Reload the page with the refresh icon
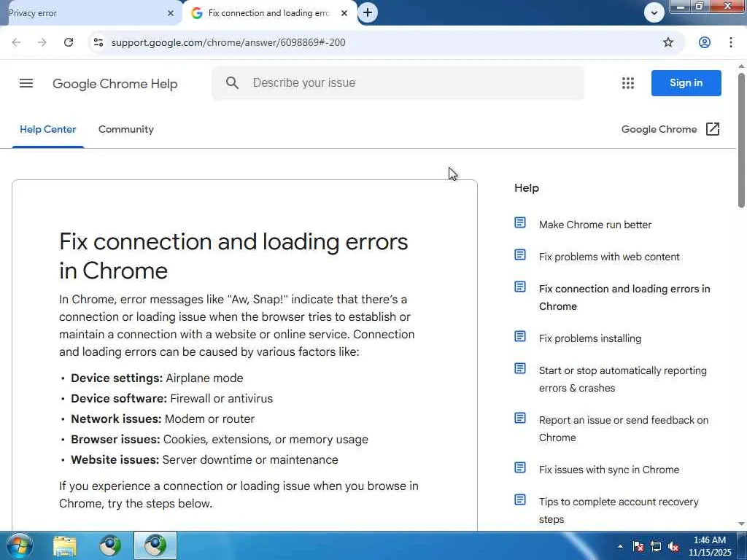This screenshot has height=560, width=747. [69, 42]
